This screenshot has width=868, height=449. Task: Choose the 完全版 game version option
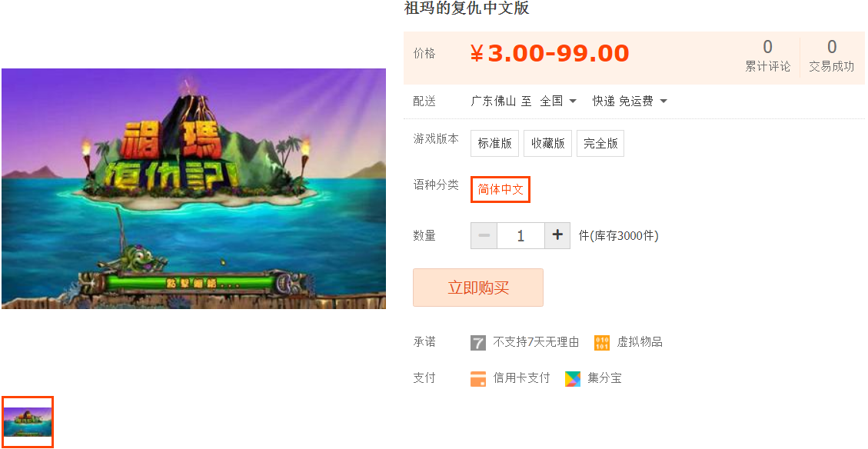(x=600, y=144)
